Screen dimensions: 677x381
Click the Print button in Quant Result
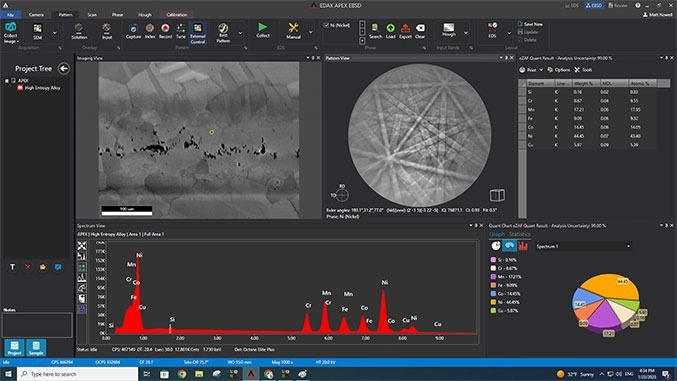click(528, 70)
